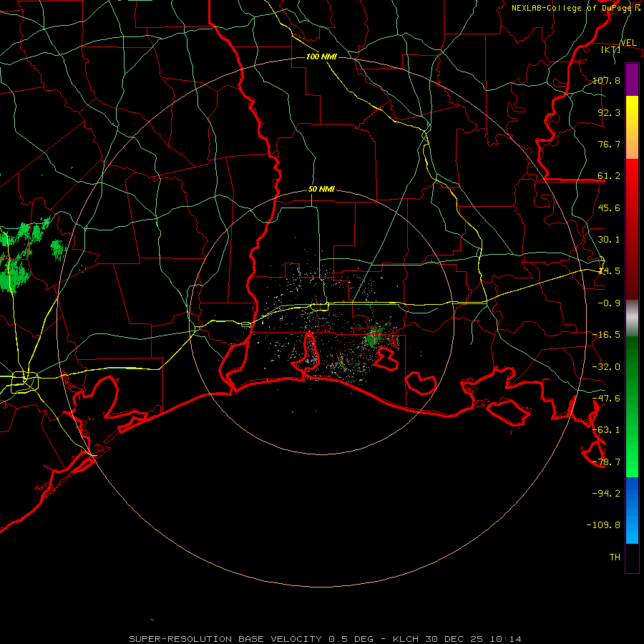Select the 107.8 value on the velocity scale
This screenshot has height=644, width=644.
606,80
